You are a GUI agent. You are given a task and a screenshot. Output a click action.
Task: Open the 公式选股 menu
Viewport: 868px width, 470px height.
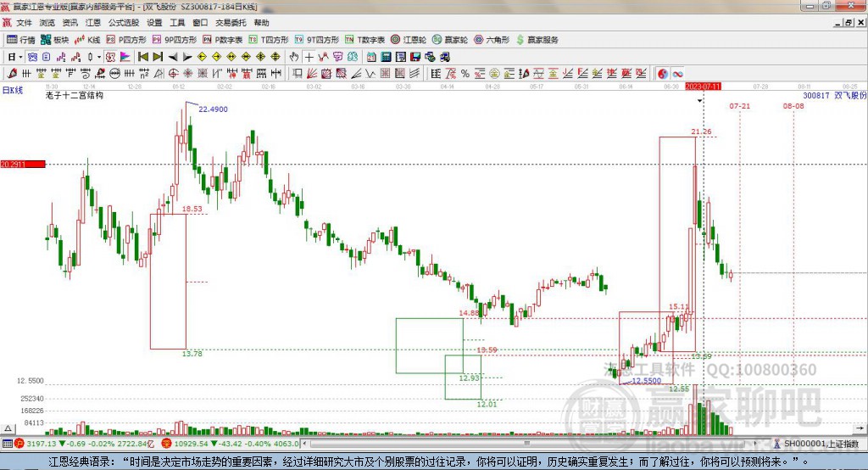click(x=124, y=23)
